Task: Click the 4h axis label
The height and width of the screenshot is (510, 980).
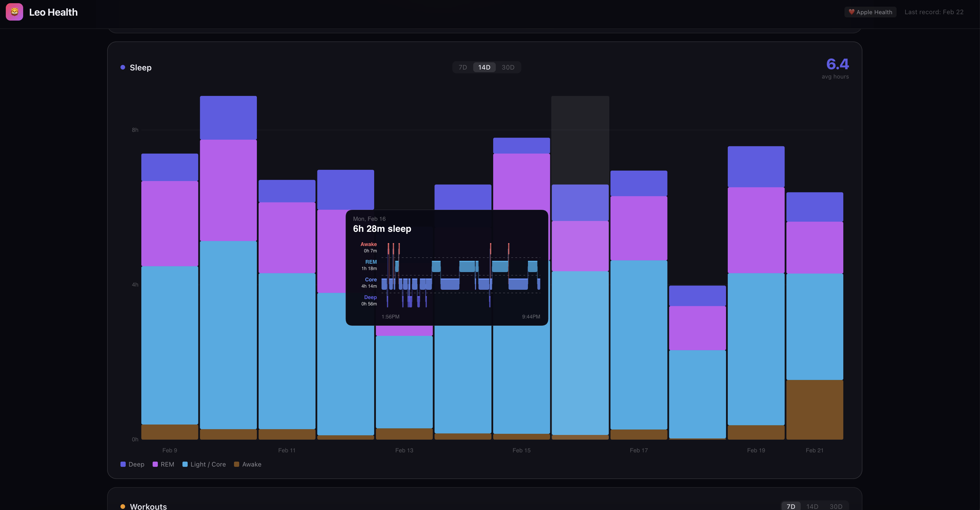Action: [x=135, y=285]
